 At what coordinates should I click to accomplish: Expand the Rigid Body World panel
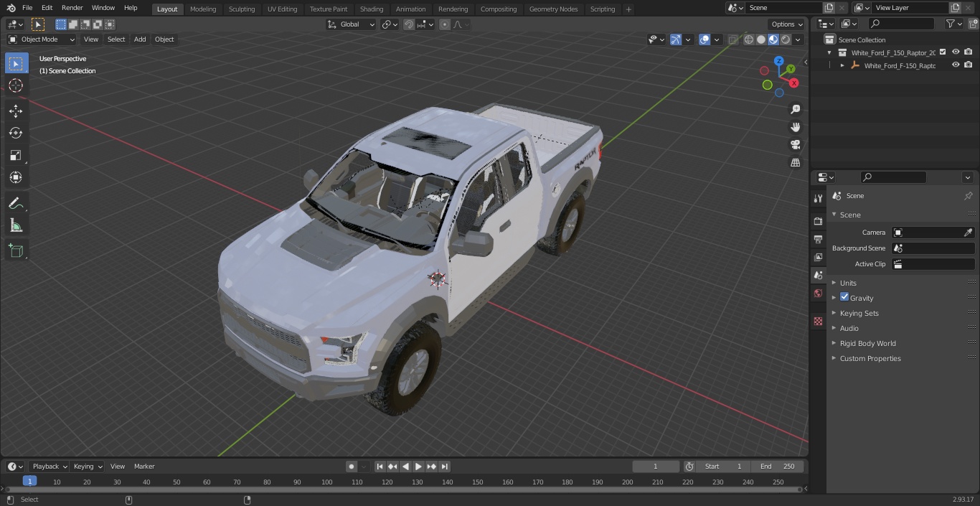867,343
